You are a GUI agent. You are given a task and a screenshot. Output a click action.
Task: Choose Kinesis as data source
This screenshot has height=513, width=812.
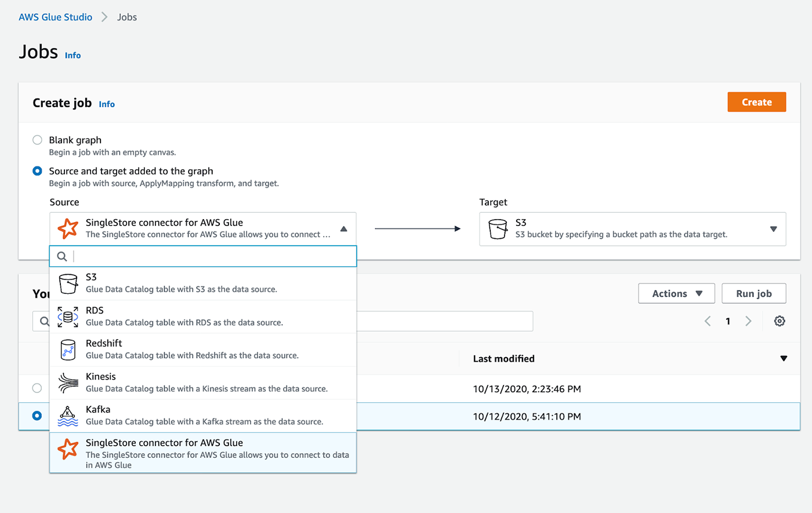tap(203, 383)
